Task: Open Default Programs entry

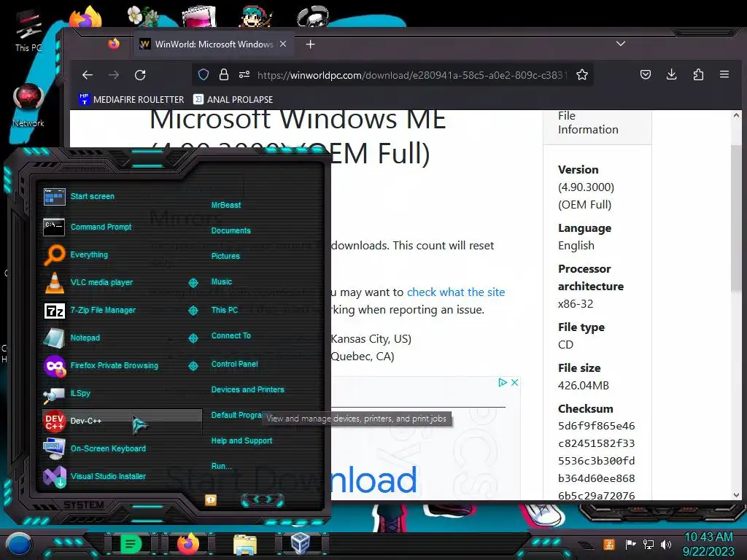Action: click(236, 415)
